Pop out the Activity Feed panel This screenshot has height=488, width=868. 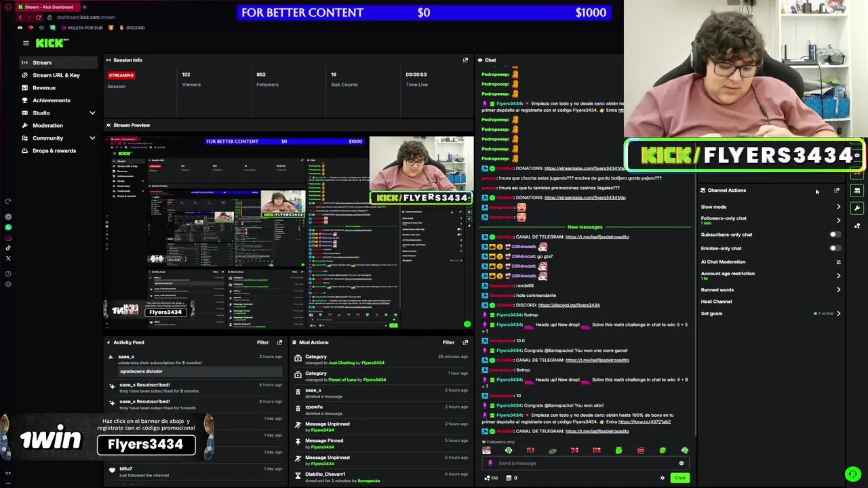(279, 342)
